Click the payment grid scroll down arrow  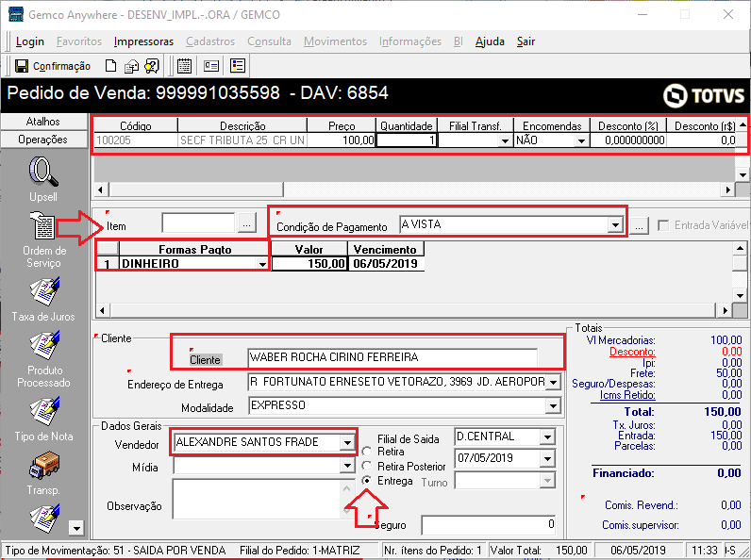coord(740,296)
